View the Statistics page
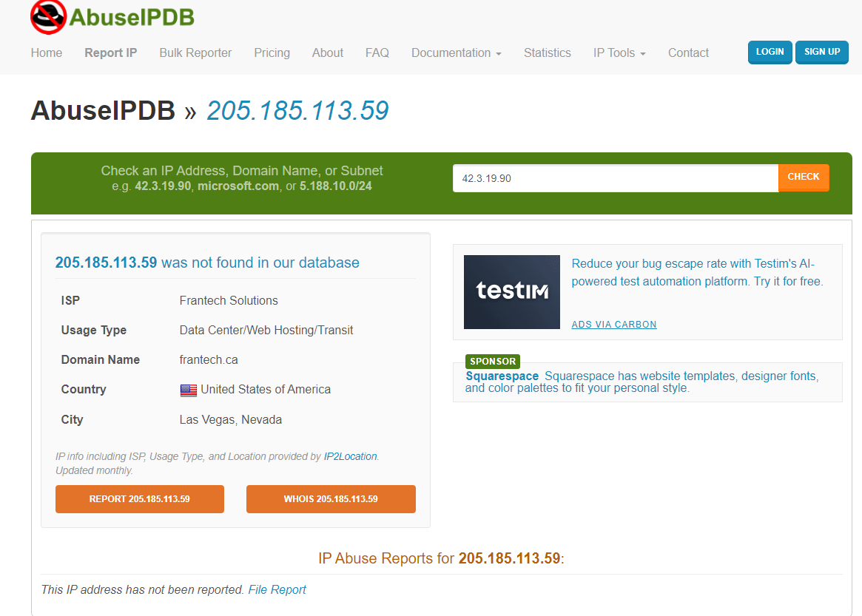Image resolution: width=862 pixels, height=616 pixels. [548, 53]
